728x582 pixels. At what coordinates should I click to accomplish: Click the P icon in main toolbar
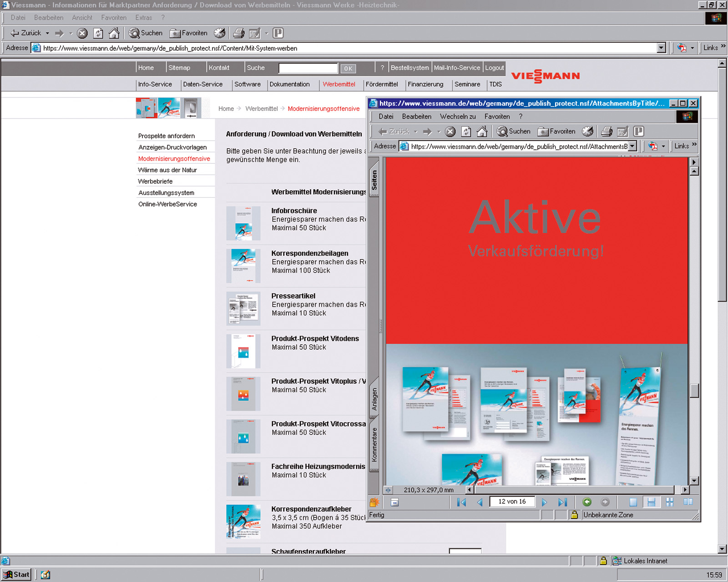[x=278, y=33]
